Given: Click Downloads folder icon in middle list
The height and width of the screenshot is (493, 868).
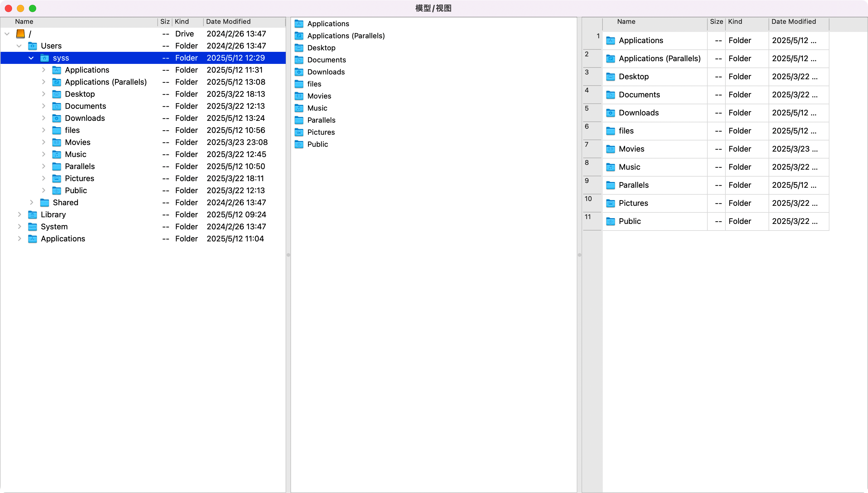Looking at the screenshot, I should 299,72.
